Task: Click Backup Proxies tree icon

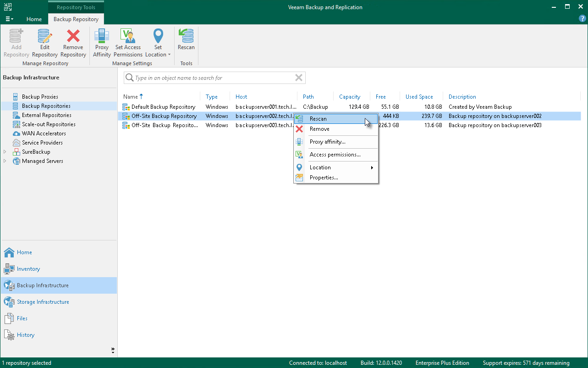Action: (16, 97)
